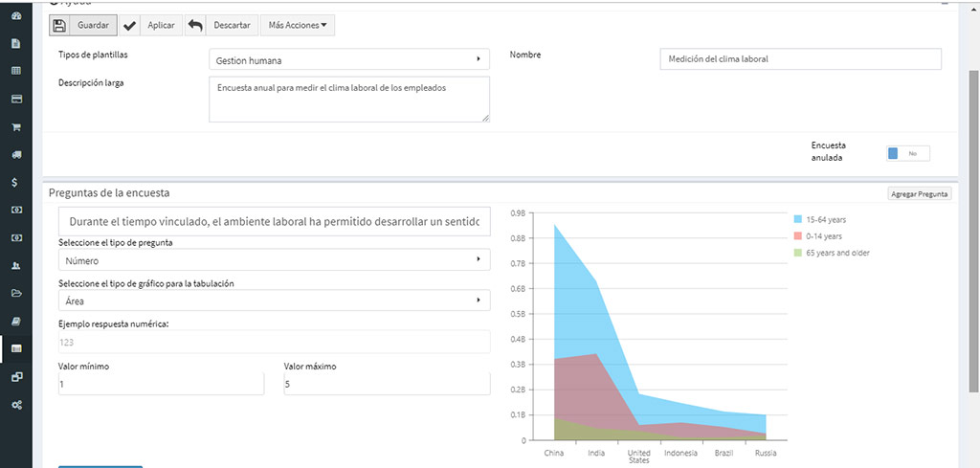Click the credit card sidebar icon

tap(16, 99)
